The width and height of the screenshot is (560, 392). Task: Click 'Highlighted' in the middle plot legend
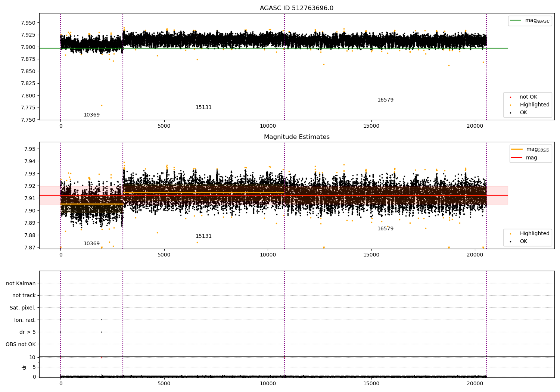coord(534,234)
